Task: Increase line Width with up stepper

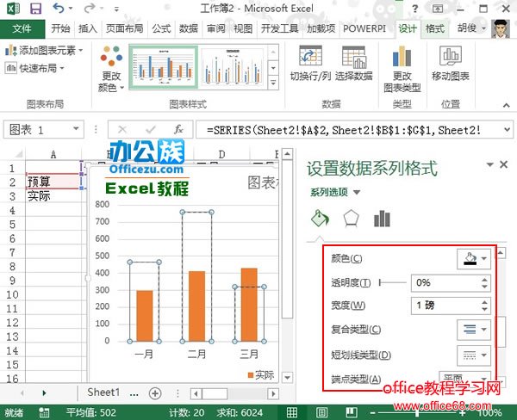Action: click(484, 302)
